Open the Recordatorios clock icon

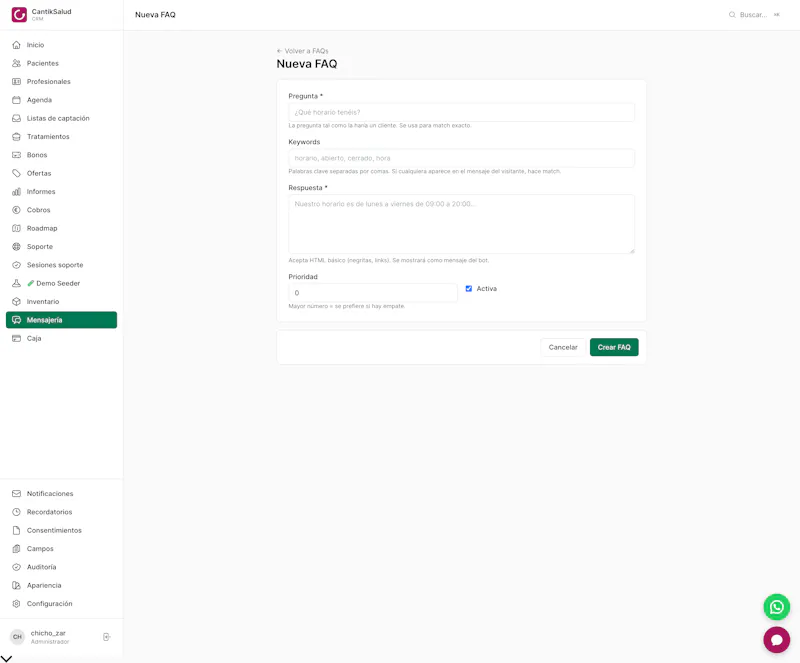16,512
